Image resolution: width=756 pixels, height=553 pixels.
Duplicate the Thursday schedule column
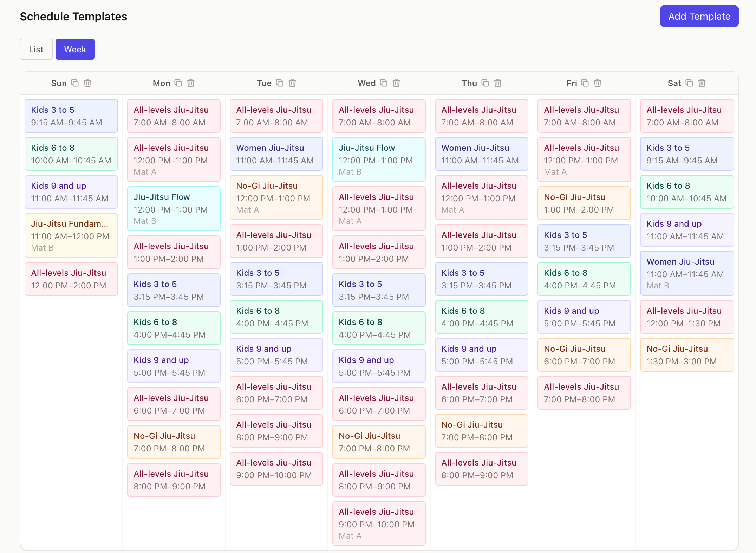click(x=485, y=83)
